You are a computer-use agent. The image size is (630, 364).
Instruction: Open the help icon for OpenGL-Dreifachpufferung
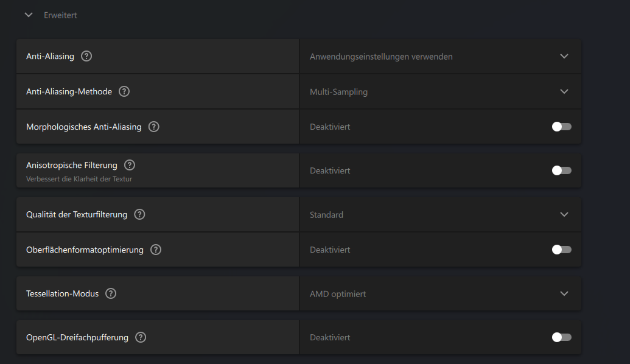click(x=141, y=337)
